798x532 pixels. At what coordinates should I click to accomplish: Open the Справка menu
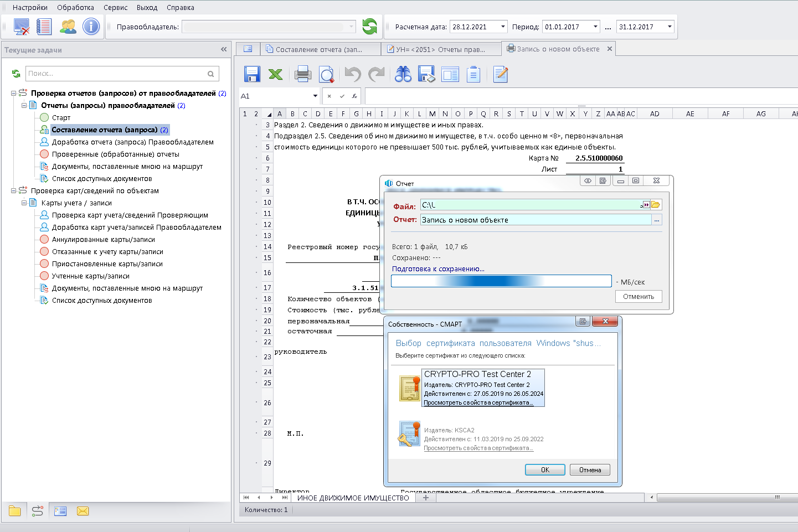pos(180,8)
